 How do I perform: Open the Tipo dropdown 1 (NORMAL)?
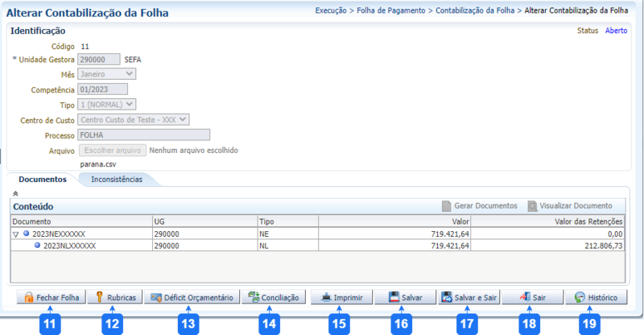coord(106,104)
